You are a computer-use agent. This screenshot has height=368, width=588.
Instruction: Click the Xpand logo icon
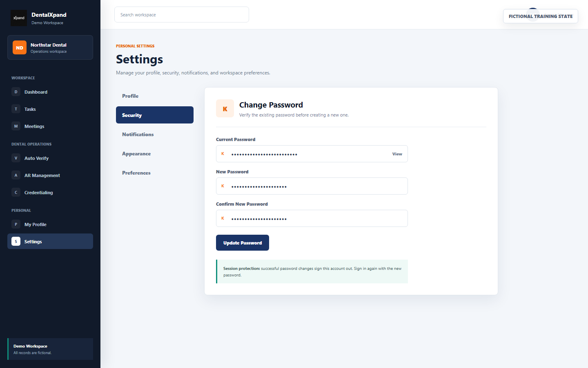19,18
